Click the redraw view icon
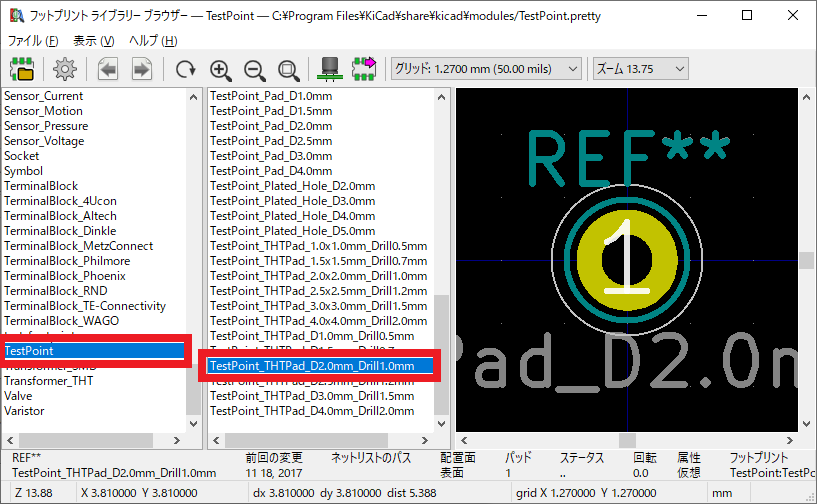This screenshot has height=504, width=817. click(186, 69)
